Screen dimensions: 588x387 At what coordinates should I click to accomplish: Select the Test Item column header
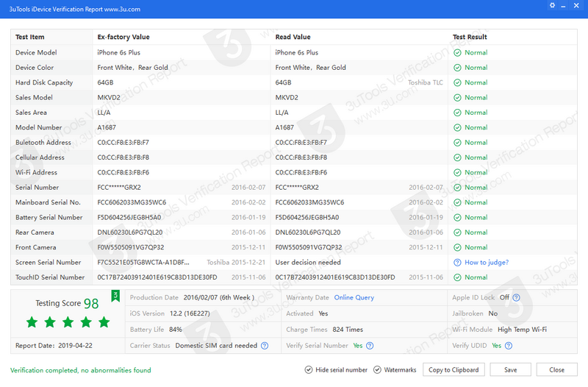pyautogui.click(x=29, y=38)
